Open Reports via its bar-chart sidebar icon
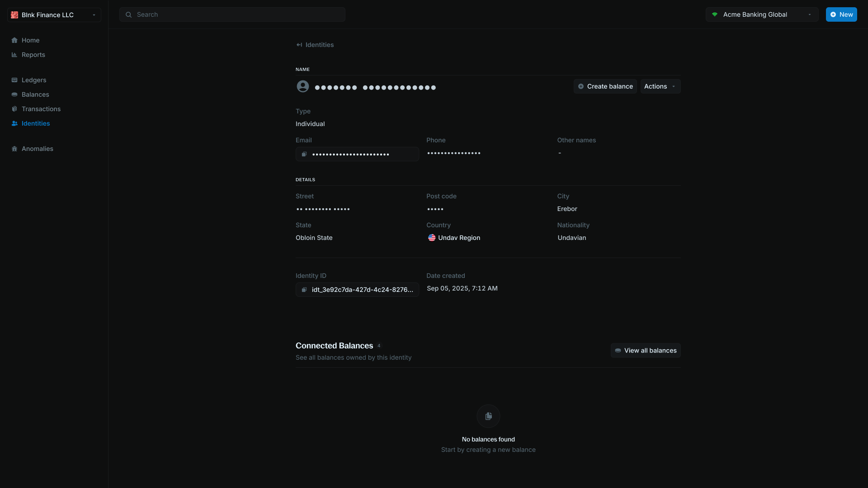Viewport: 868px width, 488px height. click(x=14, y=55)
